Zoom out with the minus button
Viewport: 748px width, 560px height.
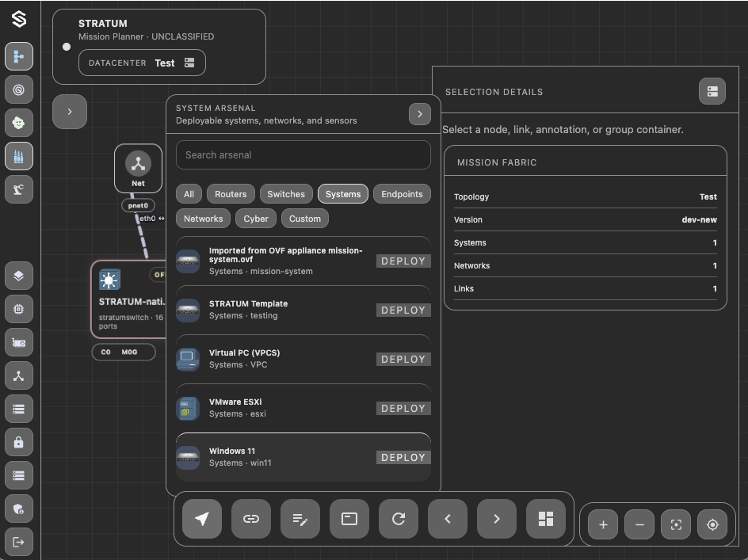coord(639,524)
